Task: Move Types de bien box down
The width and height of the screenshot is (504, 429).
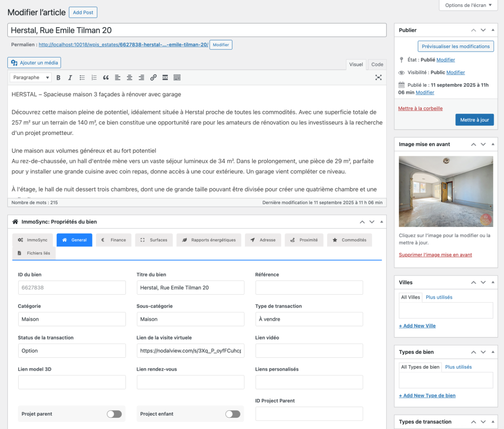Action: click(x=483, y=352)
